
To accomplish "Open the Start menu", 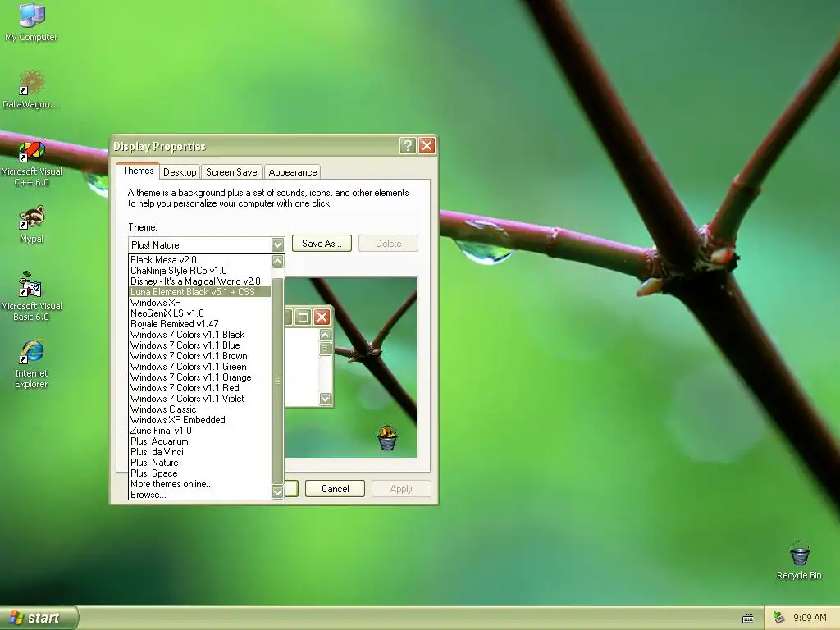I will tap(38, 618).
